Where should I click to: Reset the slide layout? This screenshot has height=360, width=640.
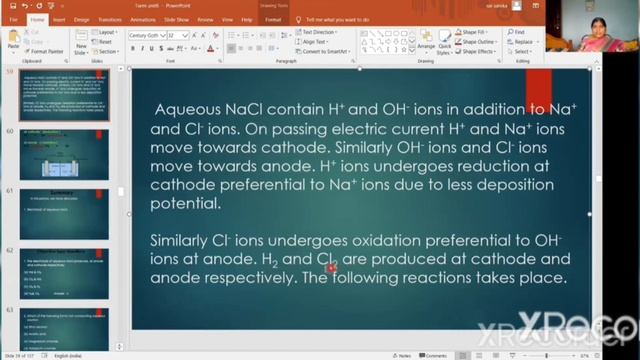pos(102,42)
